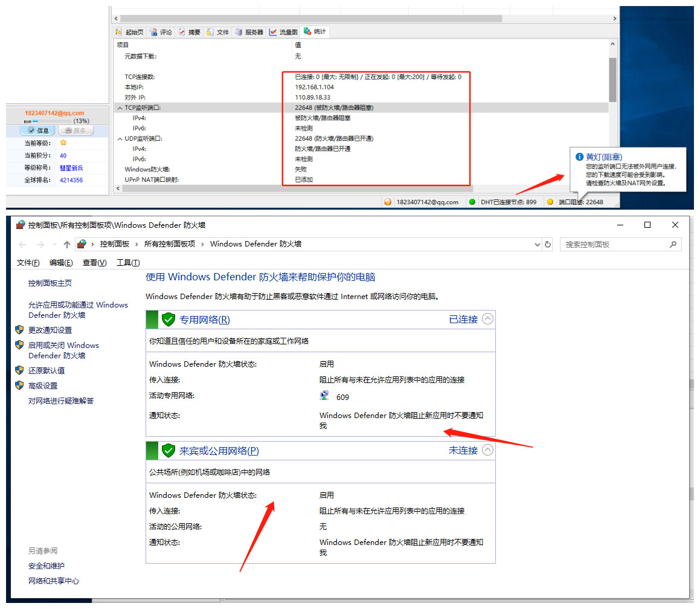Open the 工具(T) menu
Viewport: 700px width, 609px height.
click(127, 263)
